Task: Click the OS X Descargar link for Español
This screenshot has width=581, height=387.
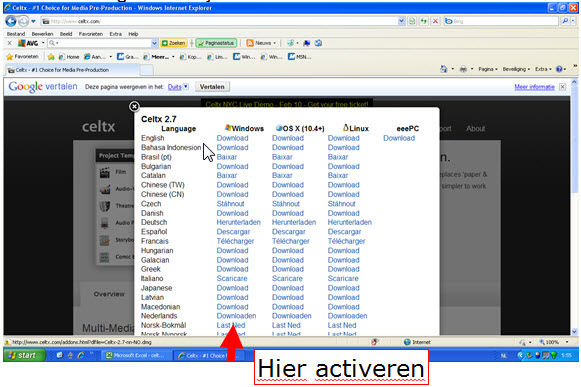Action: point(289,232)
